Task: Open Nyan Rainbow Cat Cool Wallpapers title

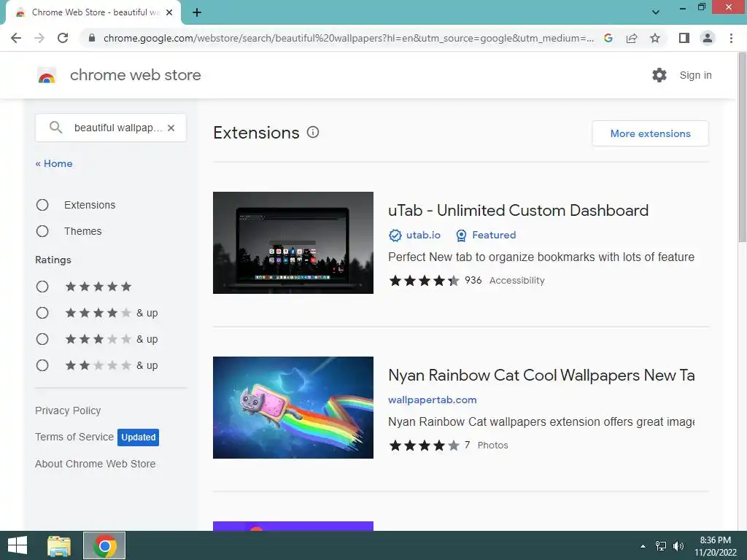Action: tap(541, 375)
